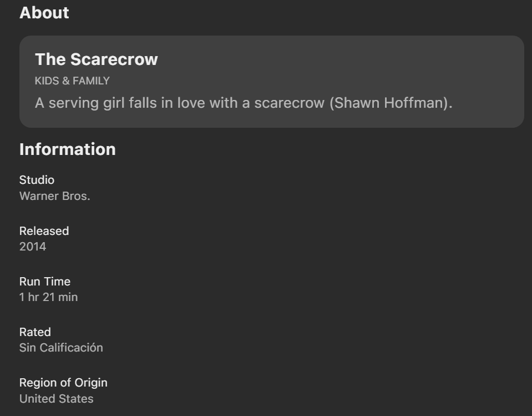Click the Sin Calificación rating value
Image resolution: width=532 pixels, height=416 pixels.
click(61, 348)
